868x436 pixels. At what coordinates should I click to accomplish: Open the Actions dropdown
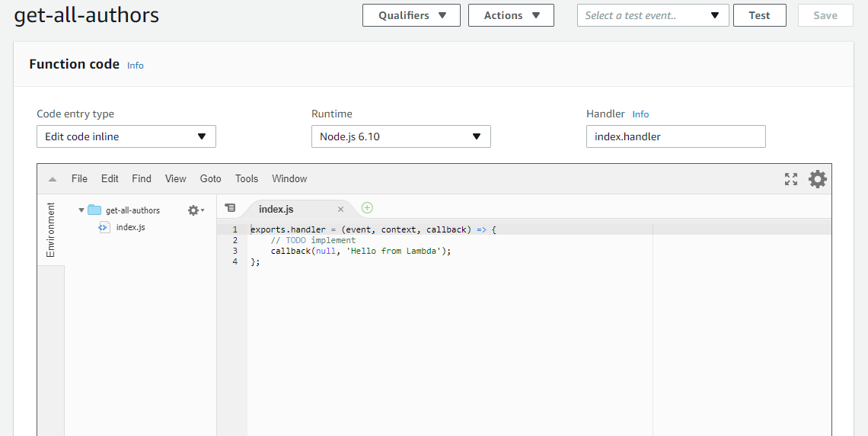[511, 15]
